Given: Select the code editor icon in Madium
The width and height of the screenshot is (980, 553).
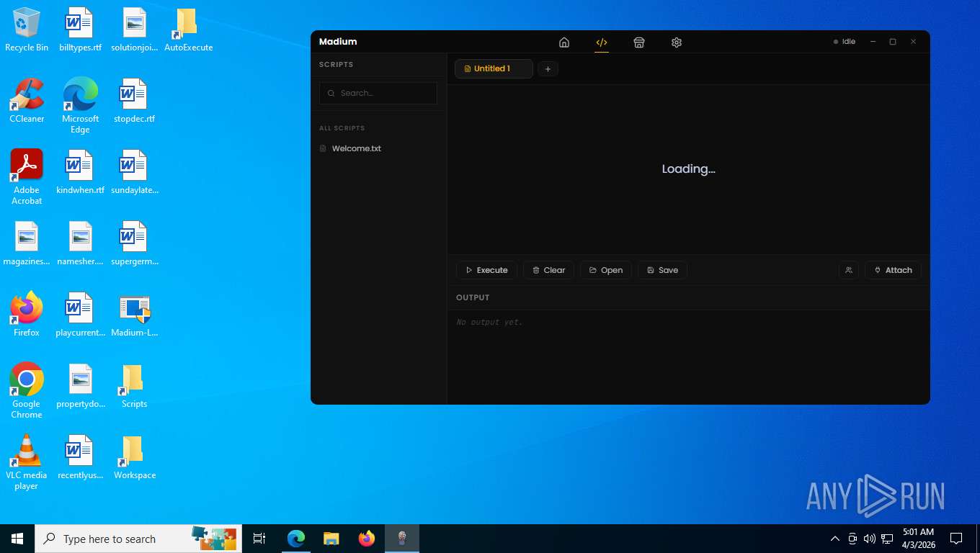Looking at the screenshot, I should [x=602, y=42].
